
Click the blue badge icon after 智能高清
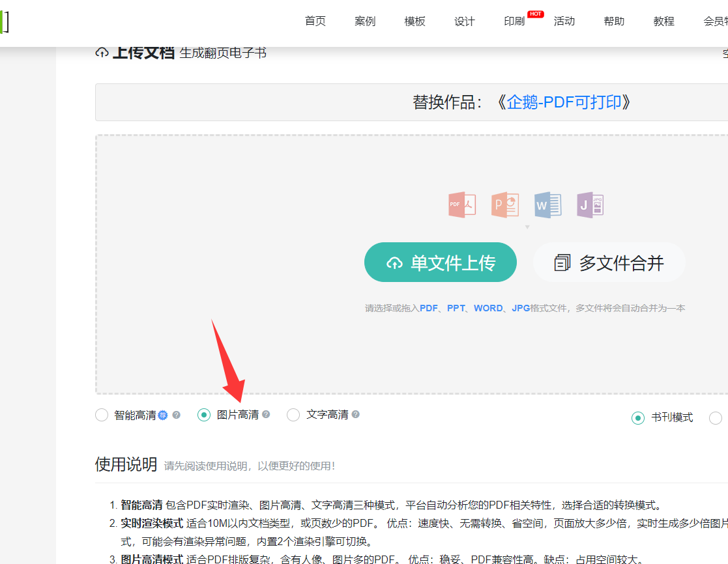[163, 416]
